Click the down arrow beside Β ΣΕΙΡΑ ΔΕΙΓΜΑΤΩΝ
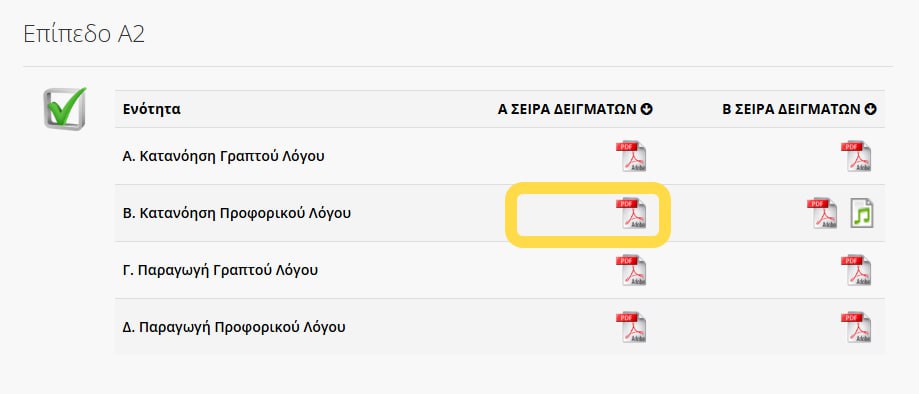Image resolution: width=919 pixels, height=394 pixels. (x=871, y=109)
